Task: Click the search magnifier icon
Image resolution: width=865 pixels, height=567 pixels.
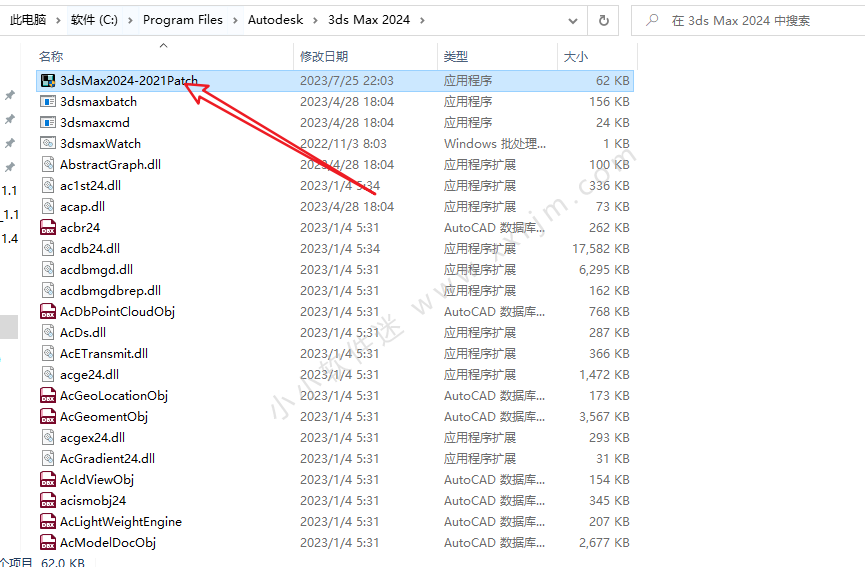Action: tap(652, 20)
